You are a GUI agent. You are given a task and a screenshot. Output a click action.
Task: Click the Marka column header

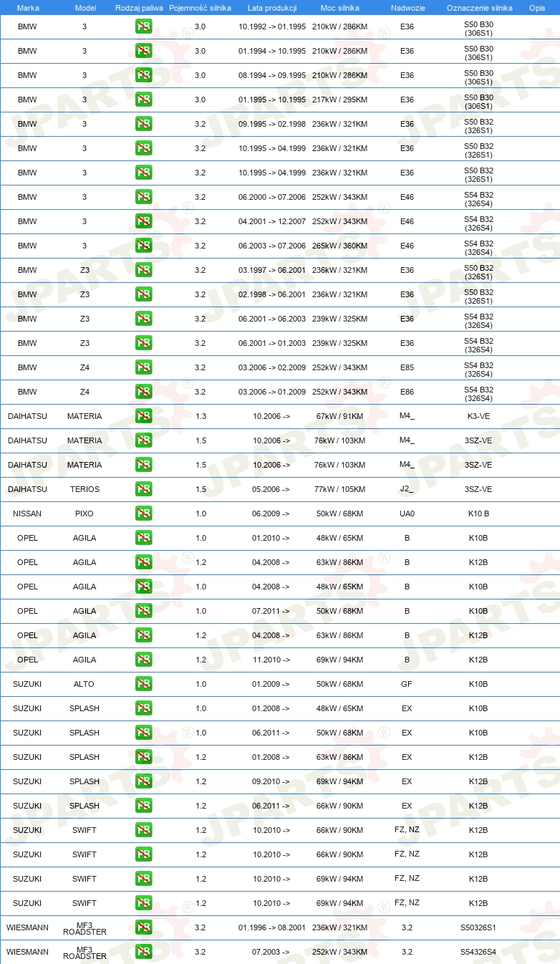coord(28,7)
